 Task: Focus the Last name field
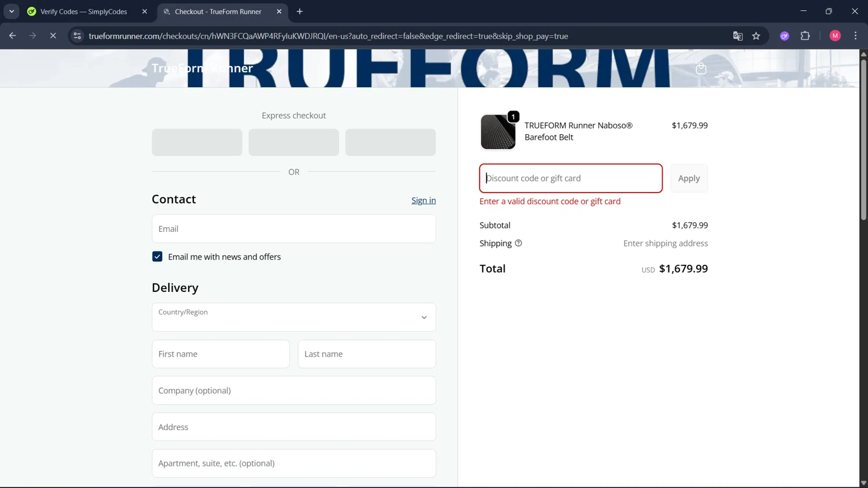367,354
